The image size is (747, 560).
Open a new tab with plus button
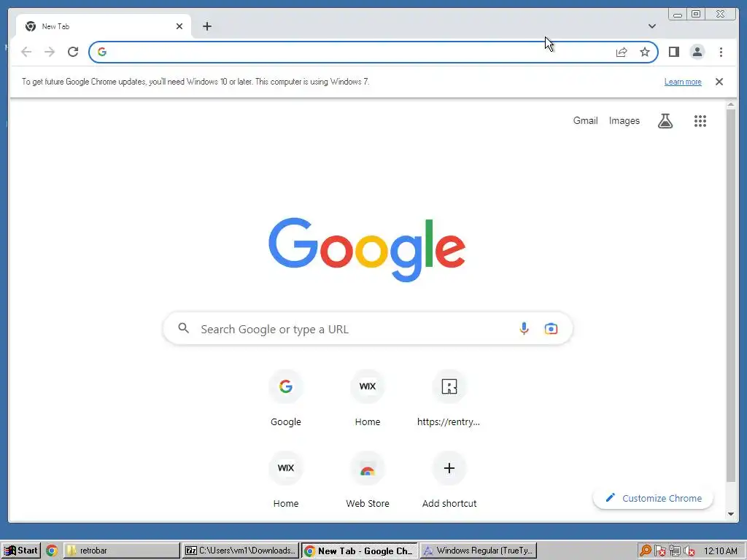[x=206, y=26]
